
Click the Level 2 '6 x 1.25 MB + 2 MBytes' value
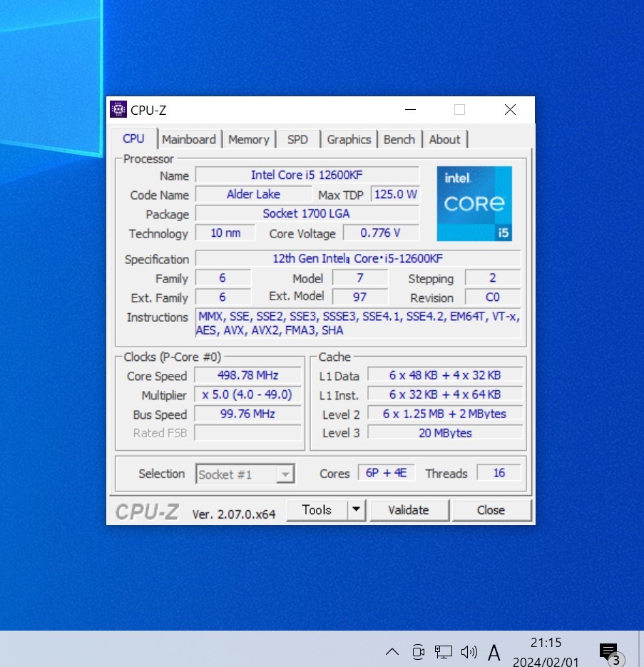coord(445,414)
